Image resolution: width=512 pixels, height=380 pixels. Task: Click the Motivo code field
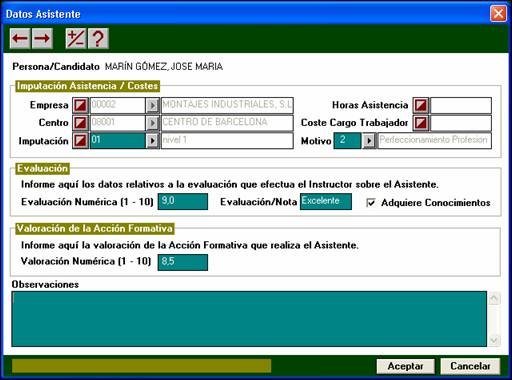(347, 141)
